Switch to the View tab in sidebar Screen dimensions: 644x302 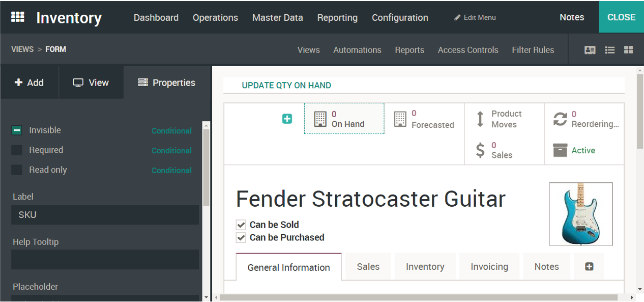pyautogui.click(x=91, y=83)
